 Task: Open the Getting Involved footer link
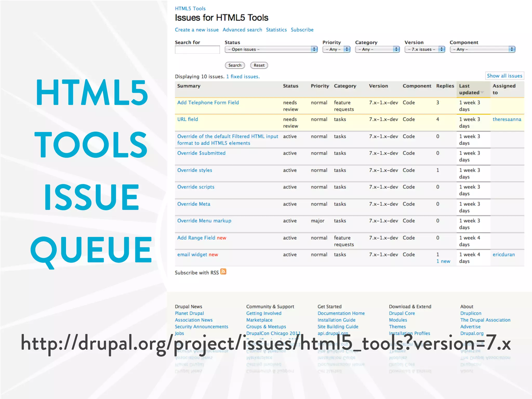(x=264, y=314)
